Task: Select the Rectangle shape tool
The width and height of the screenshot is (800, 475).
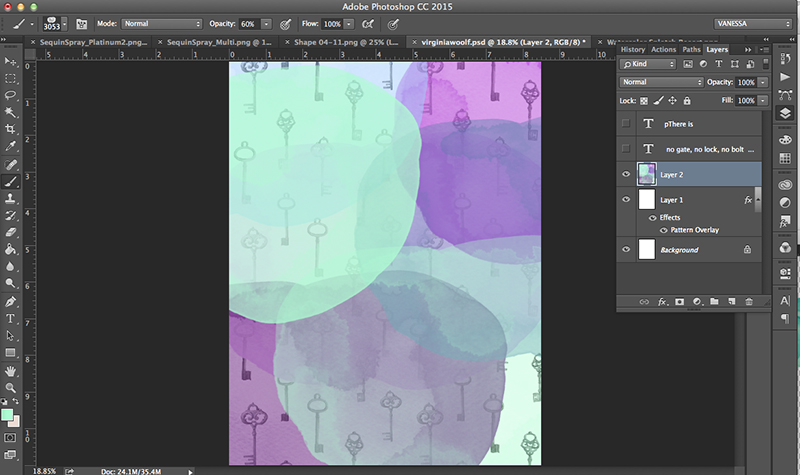Action: tap(10, 353)
